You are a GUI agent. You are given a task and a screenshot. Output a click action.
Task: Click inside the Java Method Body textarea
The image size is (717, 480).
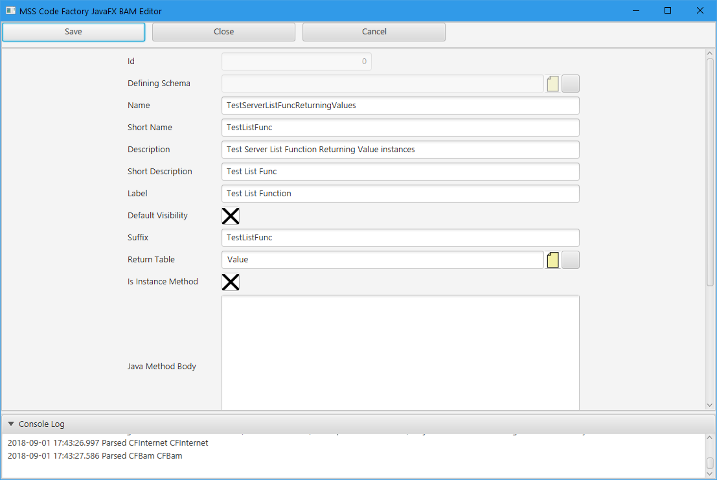(400, 352)
